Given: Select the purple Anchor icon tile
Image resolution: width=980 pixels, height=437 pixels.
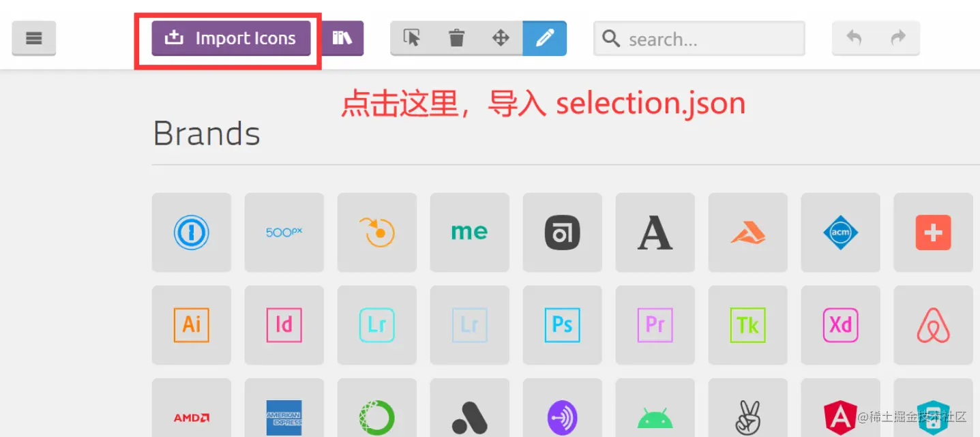Looking at the screenshot, I should (563, 408).
